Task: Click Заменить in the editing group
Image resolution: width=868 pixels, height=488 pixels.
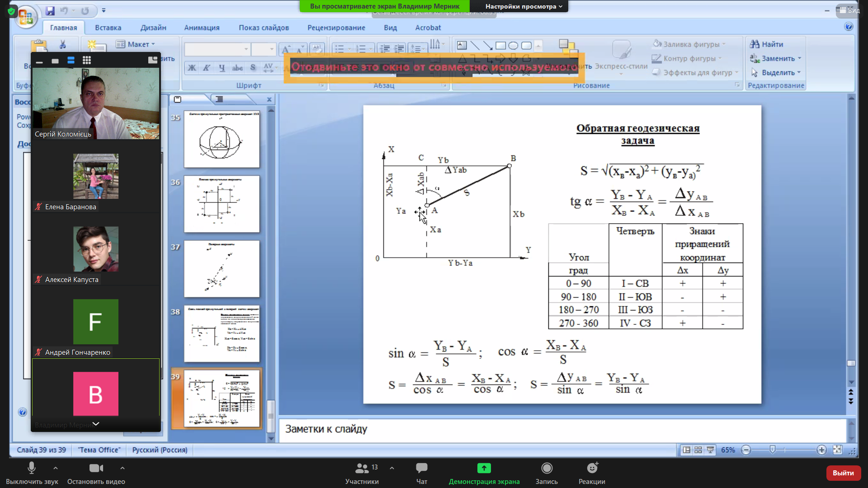Action: pos(778,58)
